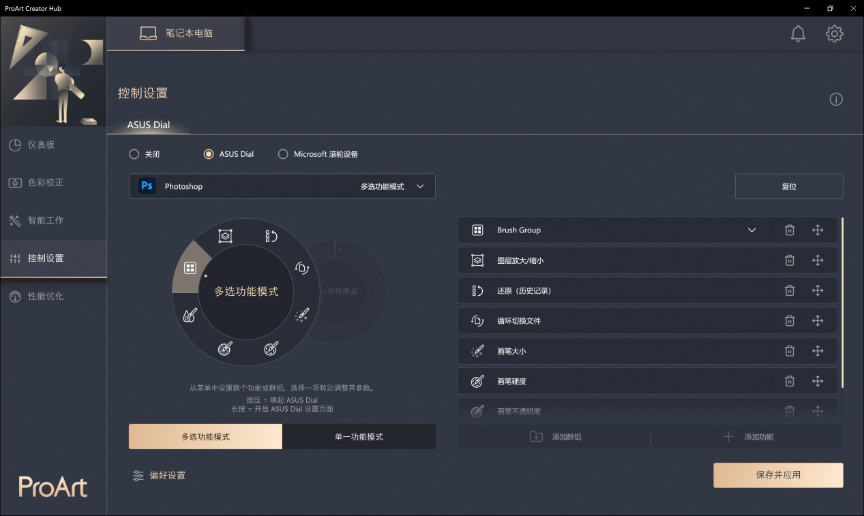This screenshot has height=516, width=864.
Task: Open the notifications bell
Action: point(798,34)
